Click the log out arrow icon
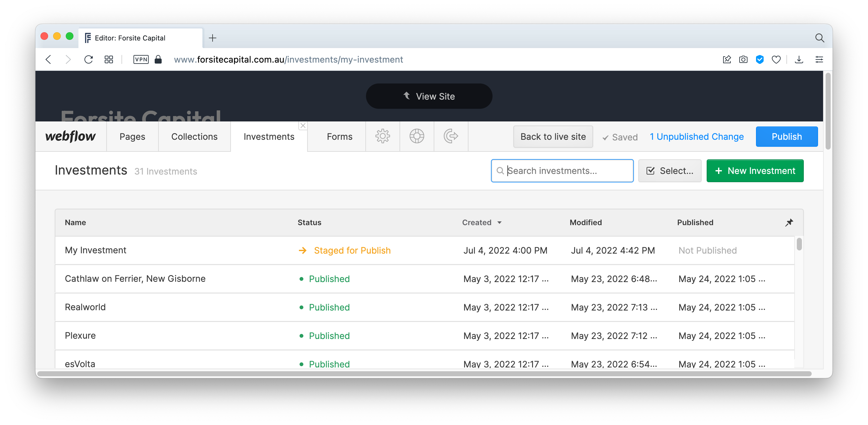The width and height of the screenshot is (868, 425). (x=451, y=136)
